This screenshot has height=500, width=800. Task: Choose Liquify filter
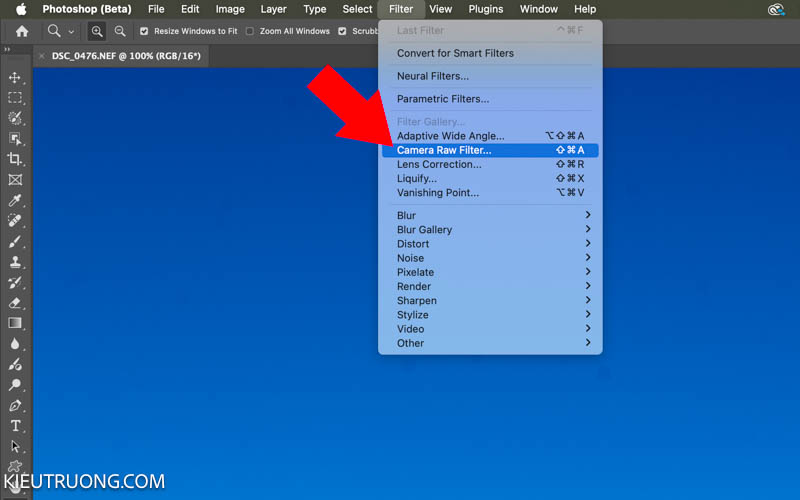pos(490,179)
